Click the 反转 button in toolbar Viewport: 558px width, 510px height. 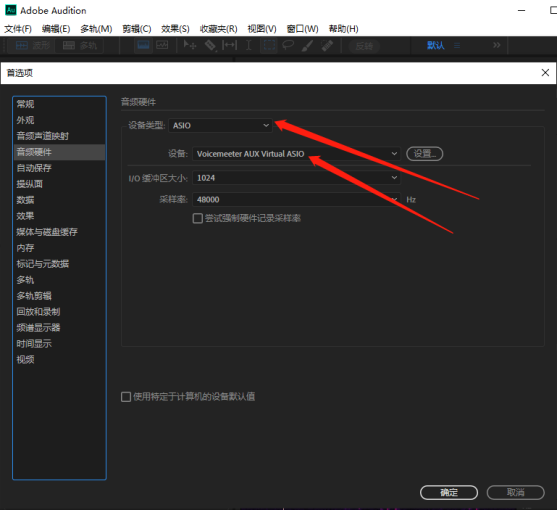[364, 46]
